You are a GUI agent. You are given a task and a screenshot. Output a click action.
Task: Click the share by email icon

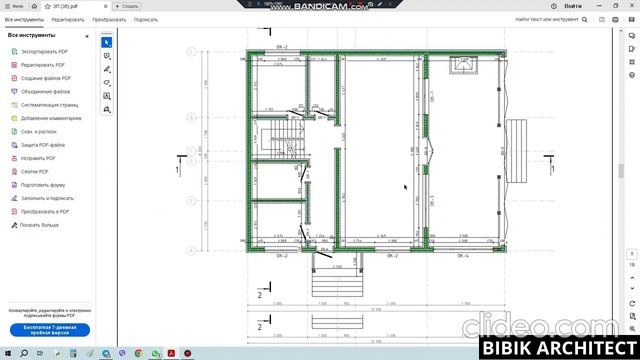pos(631,20)
